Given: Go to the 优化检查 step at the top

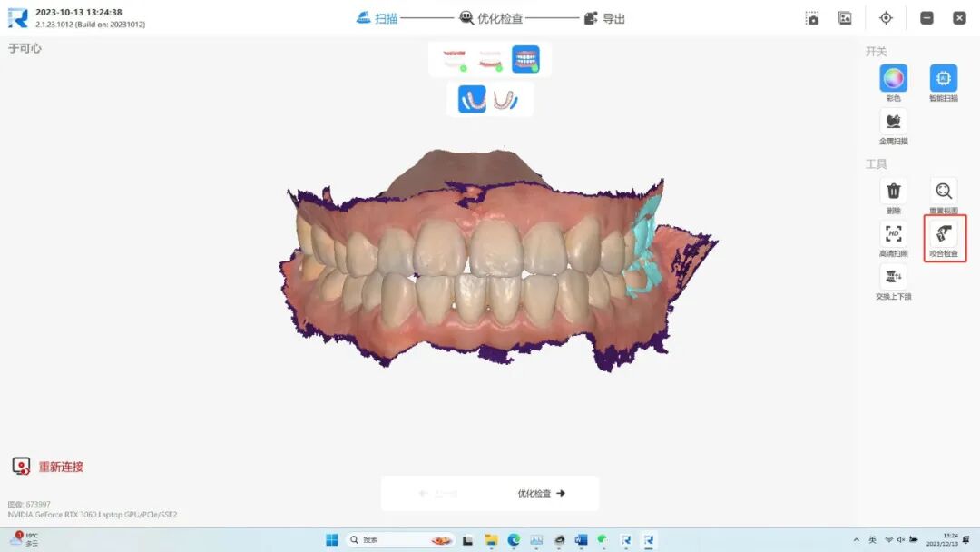Looking at the screenshot, I should [x=491, y=18].
